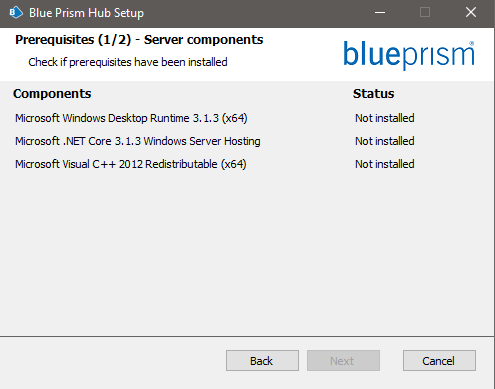Go Back to the previous setup step
The height and width of the screenshot is (389, 495).
pos(262,361)
